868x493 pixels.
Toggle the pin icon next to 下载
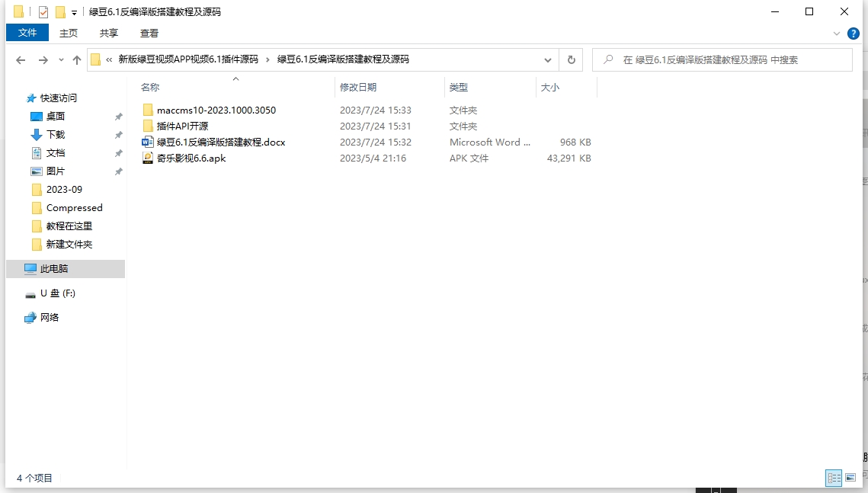(x=118, y=135)
